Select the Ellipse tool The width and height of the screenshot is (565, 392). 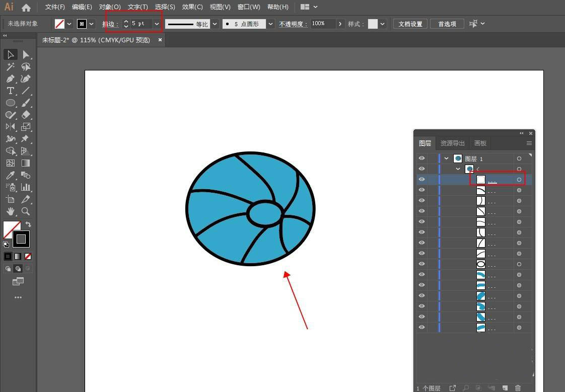[10, 103]
